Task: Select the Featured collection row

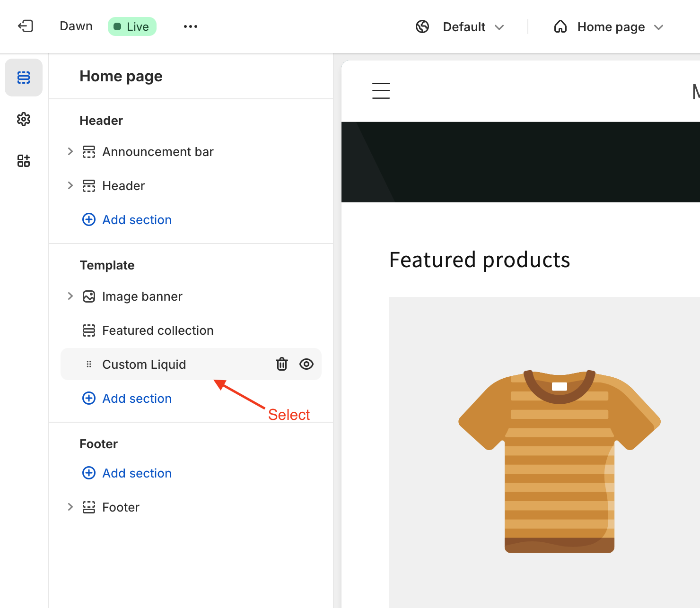Action: [191, 330]
